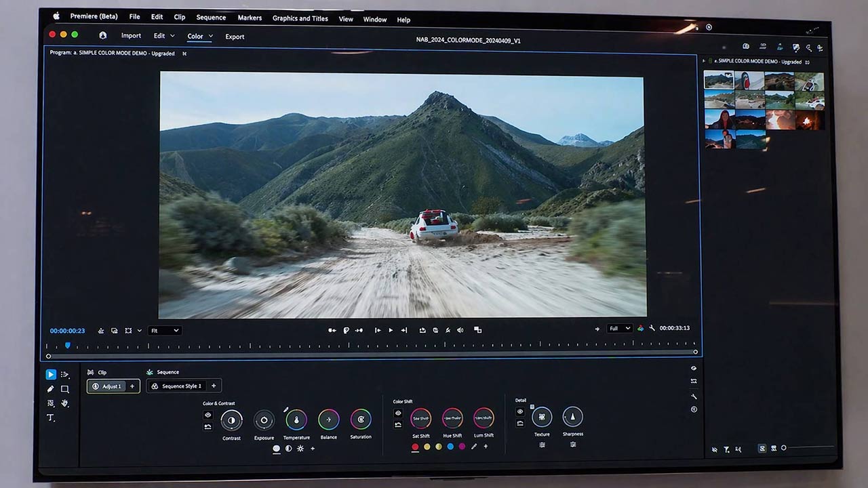This screenshot has width=868, height=488.
Task: Pick the eyedropper in Color Shift
Action: [474, 447]
